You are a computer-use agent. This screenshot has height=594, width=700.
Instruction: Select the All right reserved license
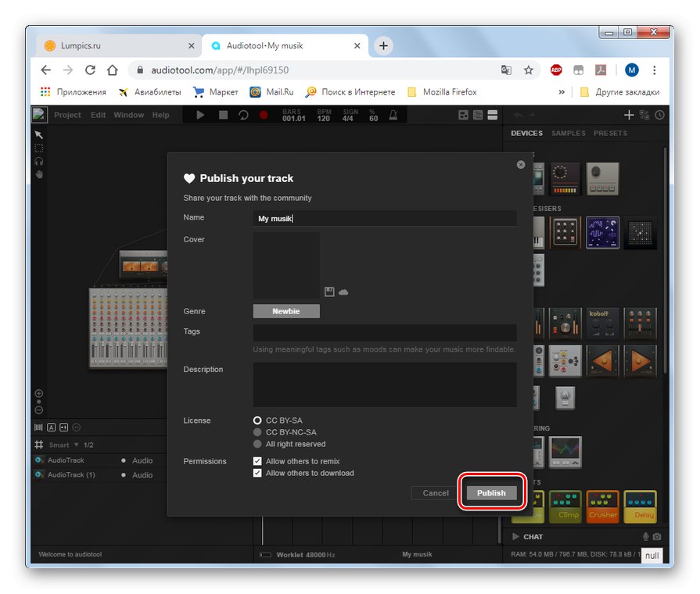click(x=257, y=444)
